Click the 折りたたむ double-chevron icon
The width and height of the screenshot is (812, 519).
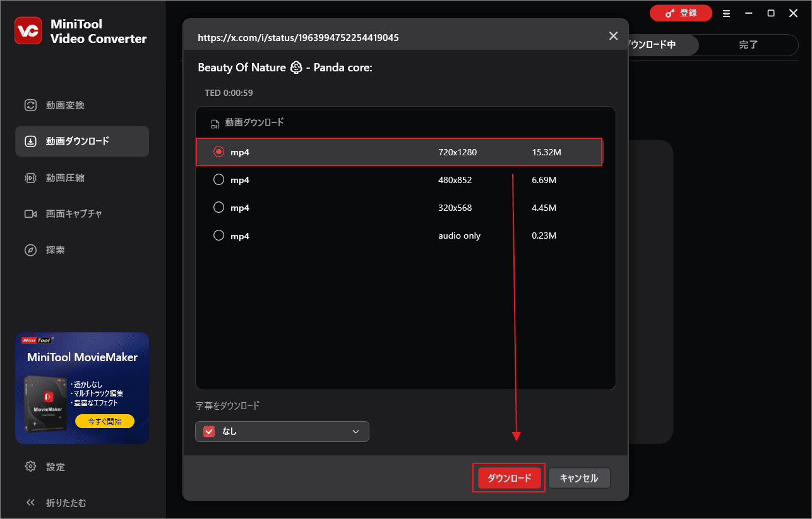coord(30,503)
